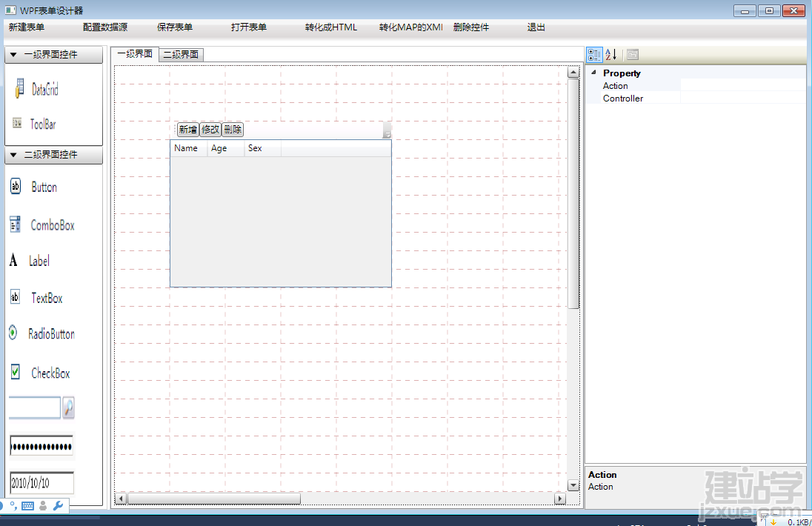Click the 转化MAP的XMl menu item
Image resolution: width=812 pixels, height=526 pixels.
(x=411, y=27)
